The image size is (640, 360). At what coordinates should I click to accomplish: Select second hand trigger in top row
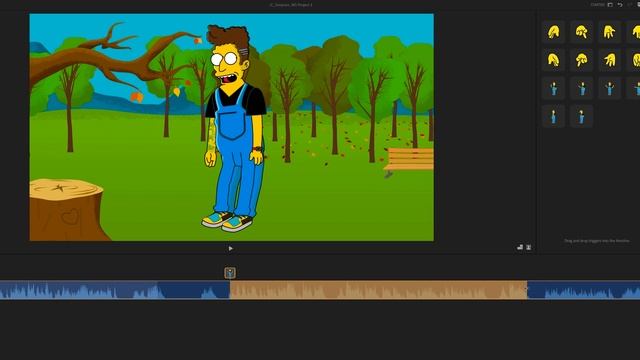tap(582, 32)
